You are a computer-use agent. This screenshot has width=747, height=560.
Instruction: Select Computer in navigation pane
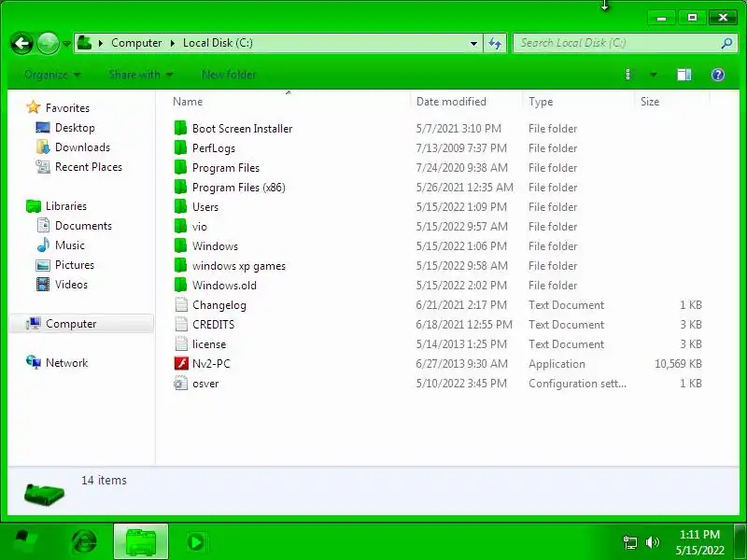[81, 324]
